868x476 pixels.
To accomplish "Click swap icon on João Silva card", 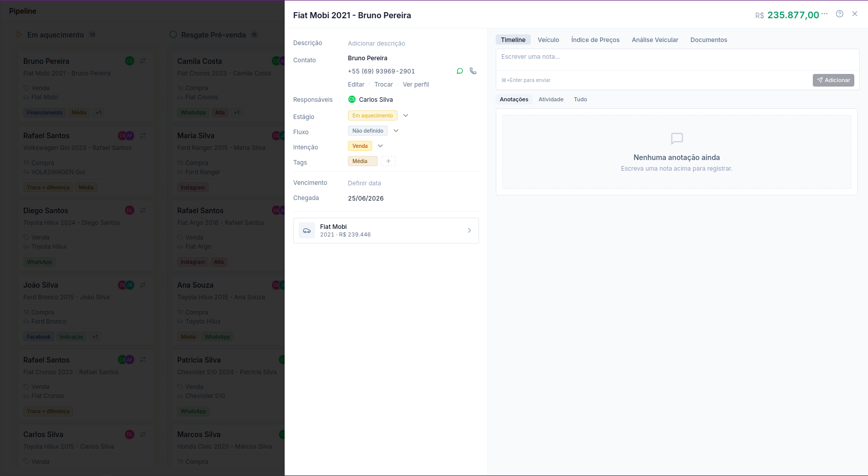I will [143, 285].
